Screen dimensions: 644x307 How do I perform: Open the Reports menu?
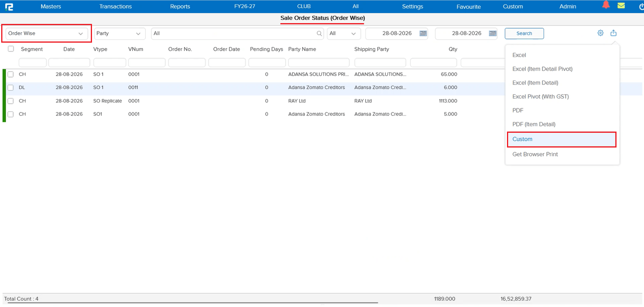click(180, 6)
